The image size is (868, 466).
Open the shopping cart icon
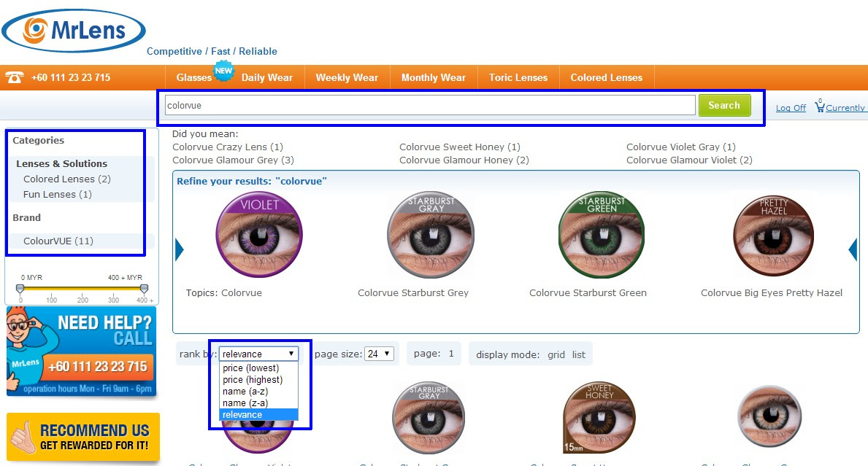pos(819,106)
